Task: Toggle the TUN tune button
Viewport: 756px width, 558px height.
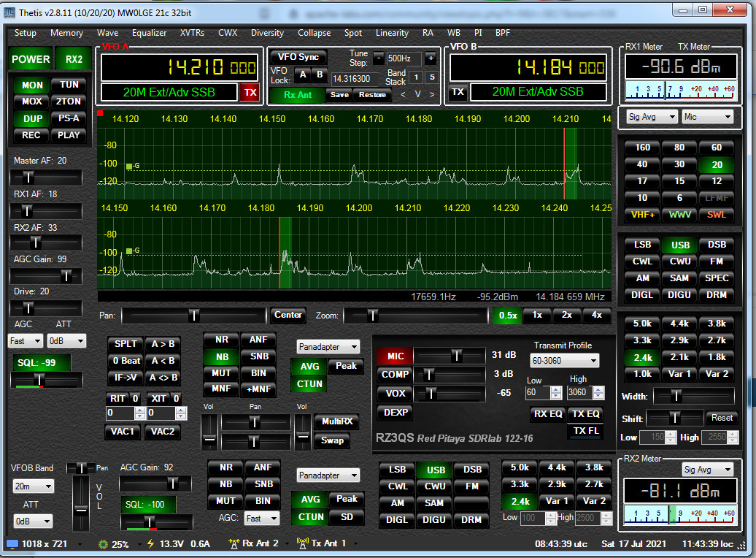Action: [69, 85]
